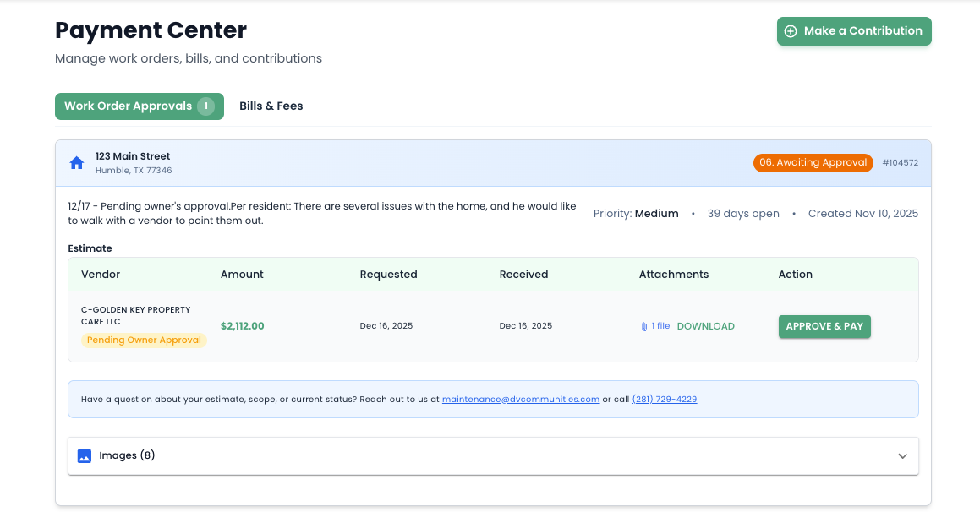Image resolution: width=980 pixels, height=512 pixels.
Task: Click the orange 06. Awaiting Approval badge
Action: [813, 162]
